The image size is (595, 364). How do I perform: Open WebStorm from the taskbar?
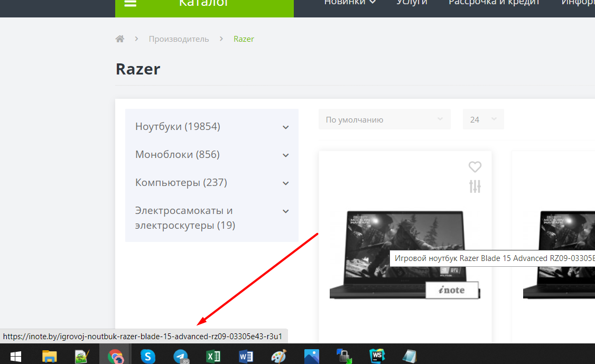tap(377, 357)
